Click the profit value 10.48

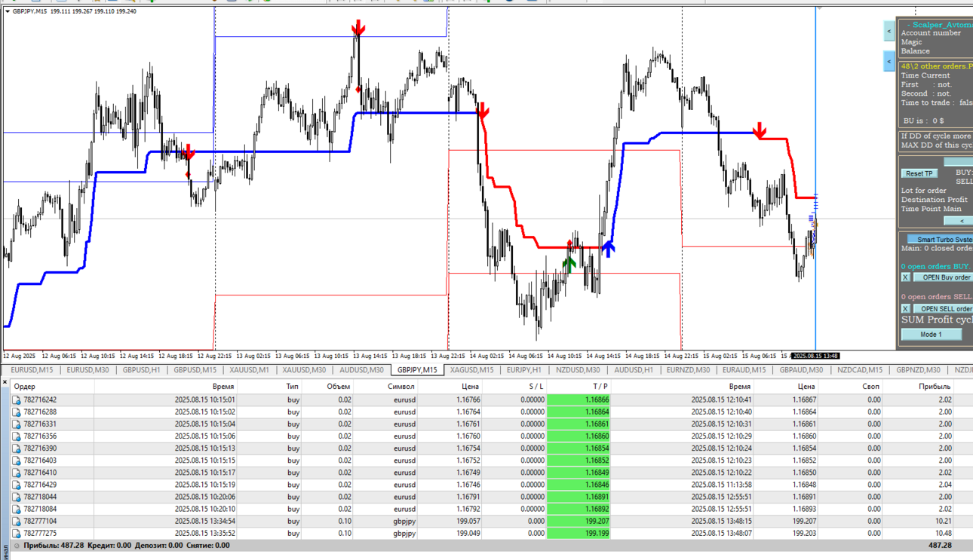click(944, 533)
